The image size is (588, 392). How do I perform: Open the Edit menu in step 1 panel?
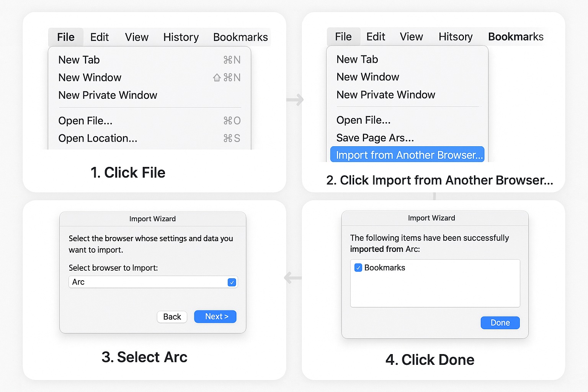pyautogui.click(x=100, y=37)
